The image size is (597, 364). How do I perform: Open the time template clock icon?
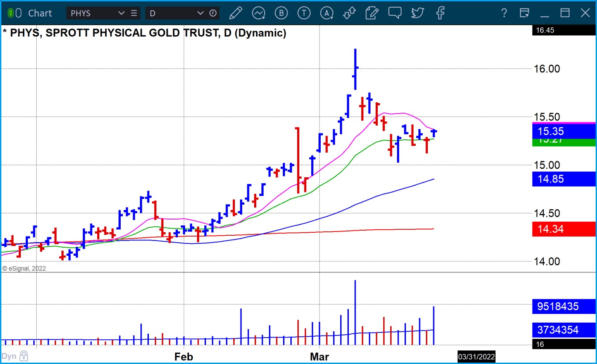[x=213, y=13]
